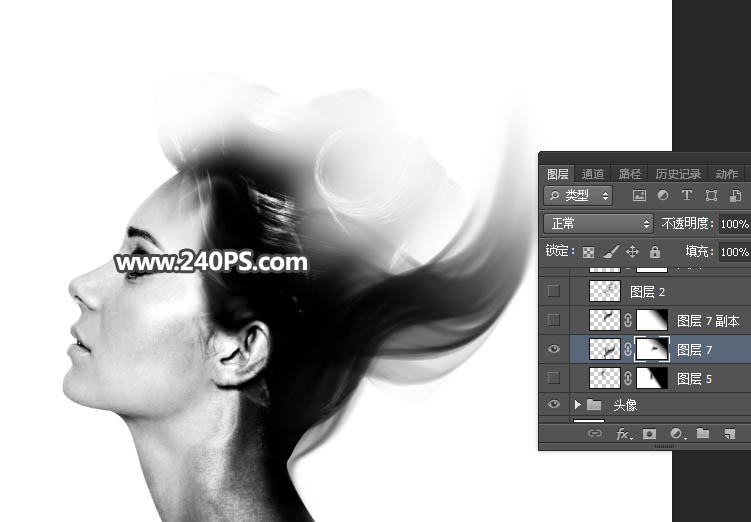751x522 pixels.
Task: Filter layers by pixel layers icon
Action: tap(639, 195)
